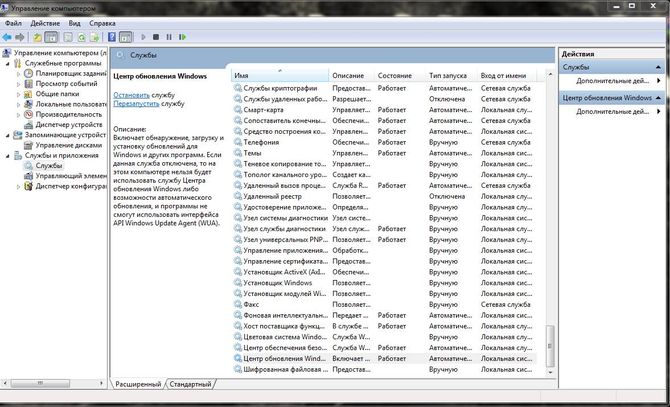Collapse the Службы actions section arrow
The width and height of the screenshot is (670, 407).
pyautogui.click(x=658, y=67)
